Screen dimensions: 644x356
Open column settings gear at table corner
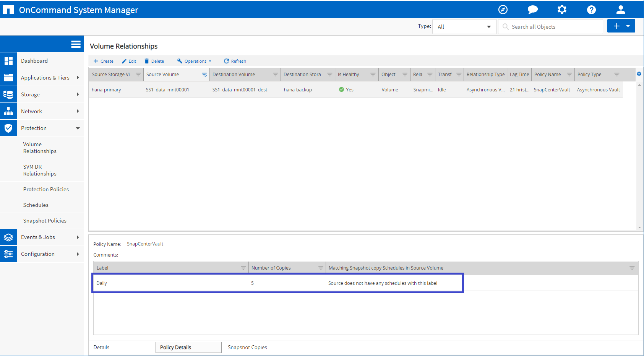639,74
